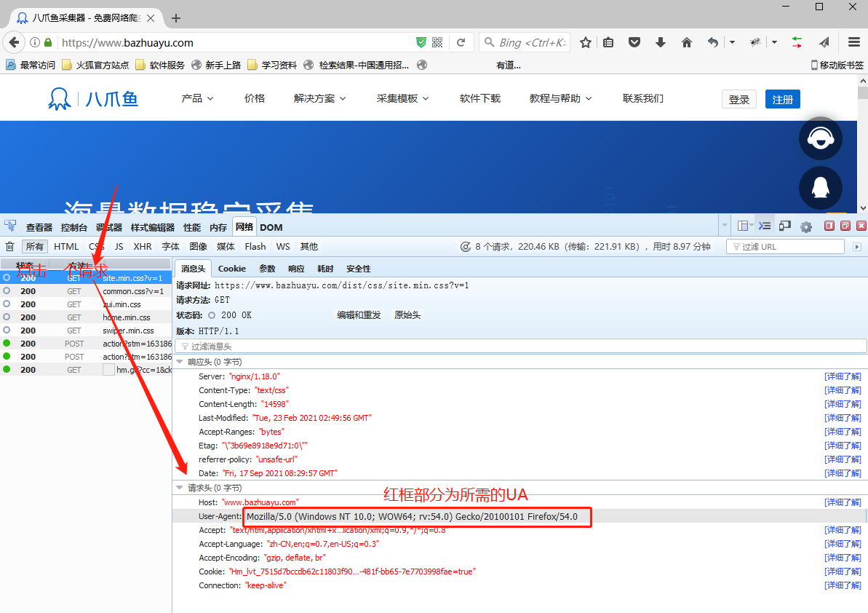Screen dimensions: 868x613
Task: Click the dock side devtools red icon
Action: pyautogui.click(x=829, y=226)
